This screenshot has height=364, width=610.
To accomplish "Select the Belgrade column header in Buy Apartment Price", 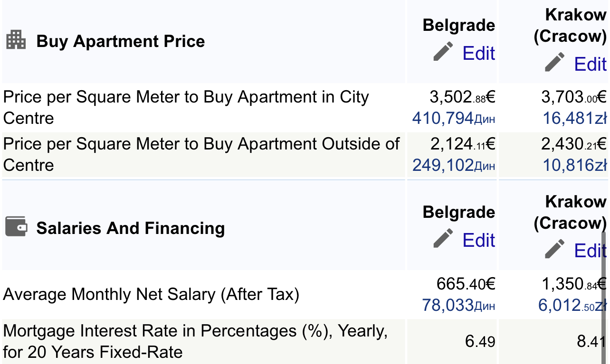I will 458,25.
